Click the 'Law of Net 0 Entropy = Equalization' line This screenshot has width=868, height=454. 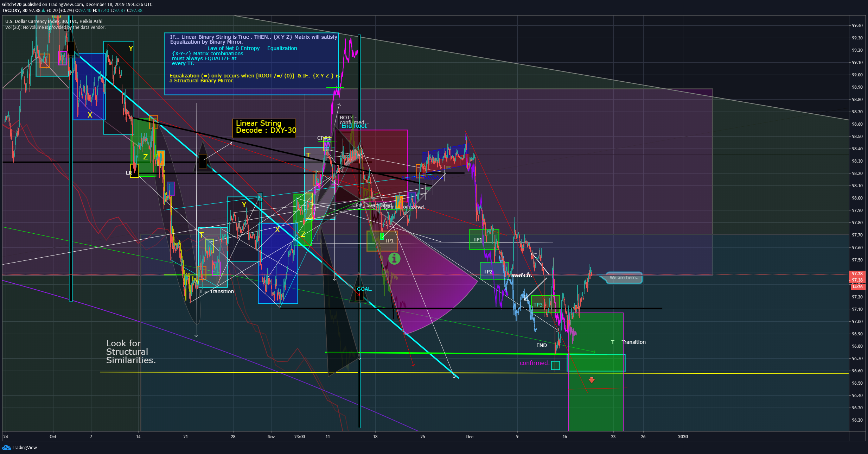pyautogui.click(x=252, y=48)
